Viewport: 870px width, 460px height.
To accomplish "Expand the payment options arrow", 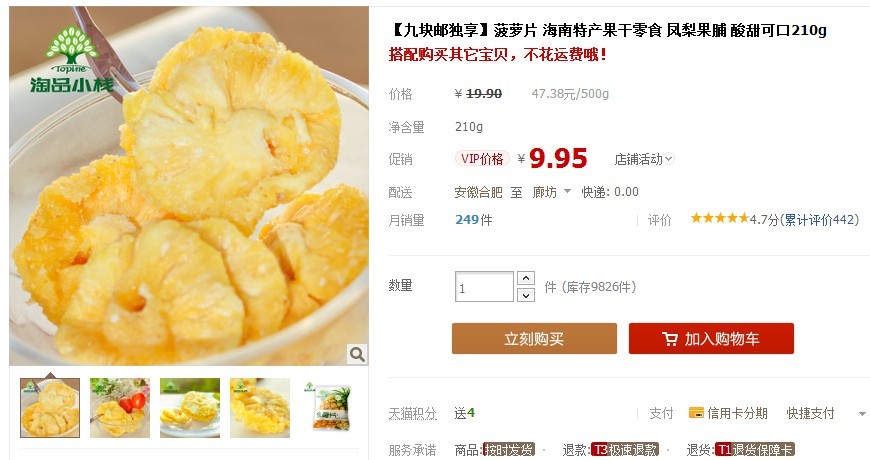I will (862, 414).
